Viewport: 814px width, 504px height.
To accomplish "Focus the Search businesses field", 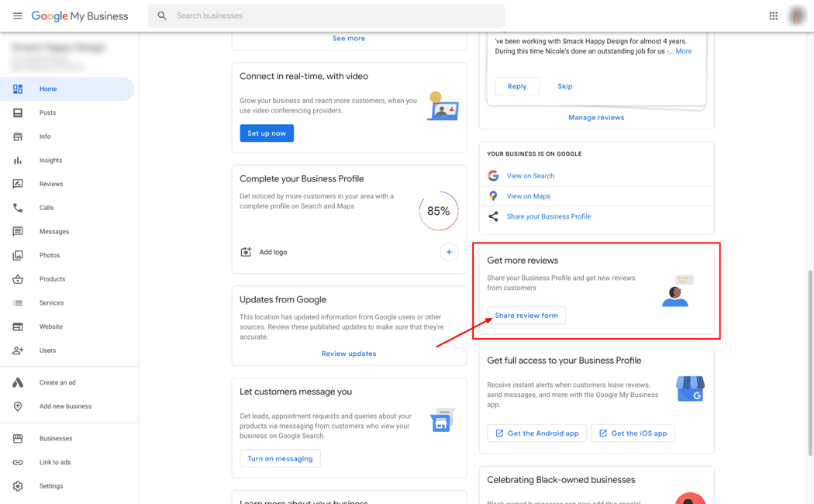I will click(333, 16).
